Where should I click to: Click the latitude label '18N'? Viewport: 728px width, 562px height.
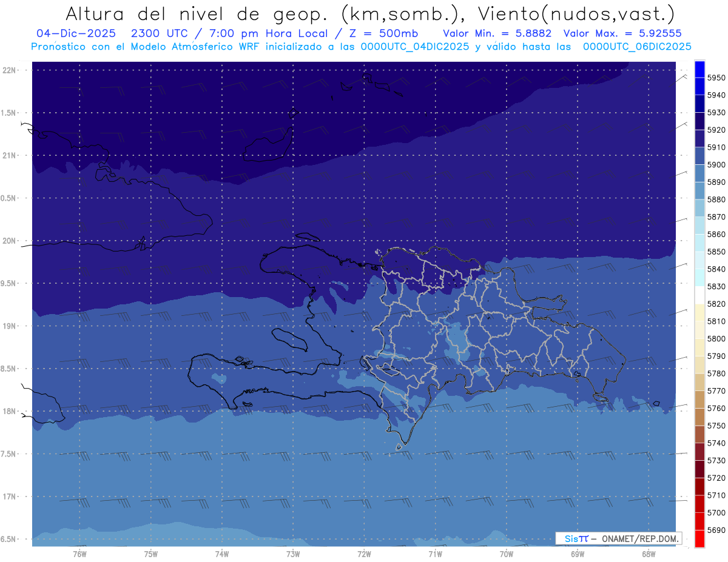point(8,411)
